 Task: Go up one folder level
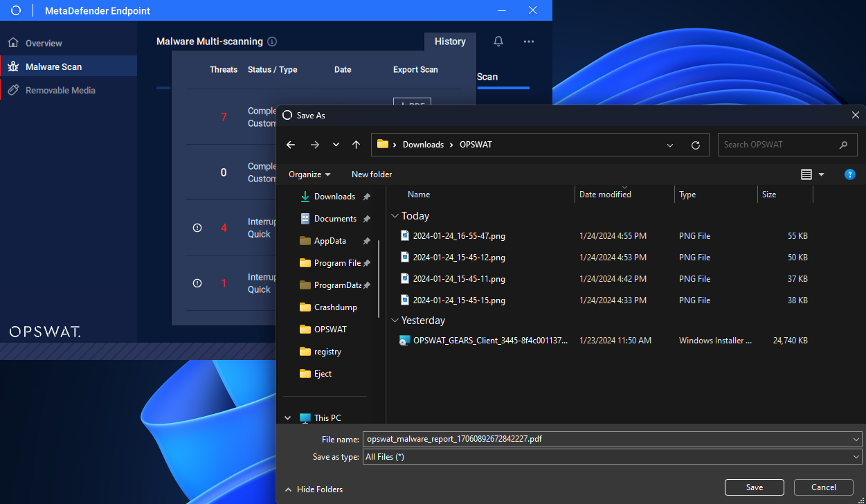[356, 145]
